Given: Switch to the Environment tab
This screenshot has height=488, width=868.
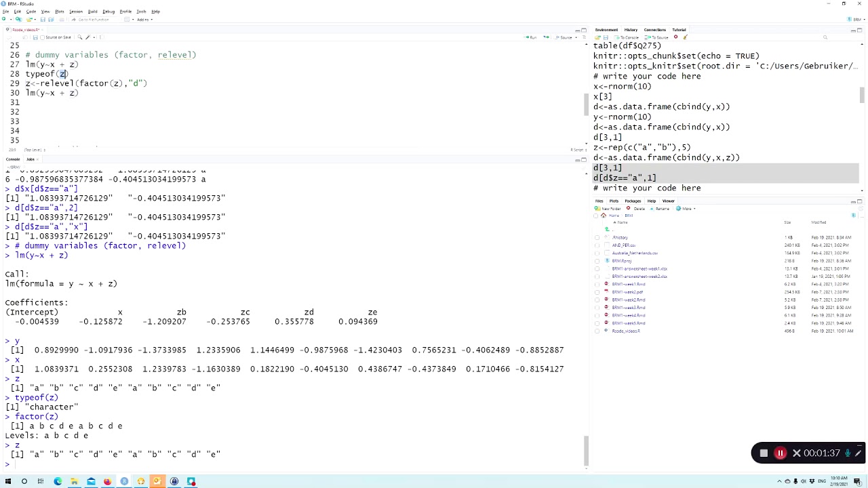Looking at the screenshot, I should click(x=606, y=30).
